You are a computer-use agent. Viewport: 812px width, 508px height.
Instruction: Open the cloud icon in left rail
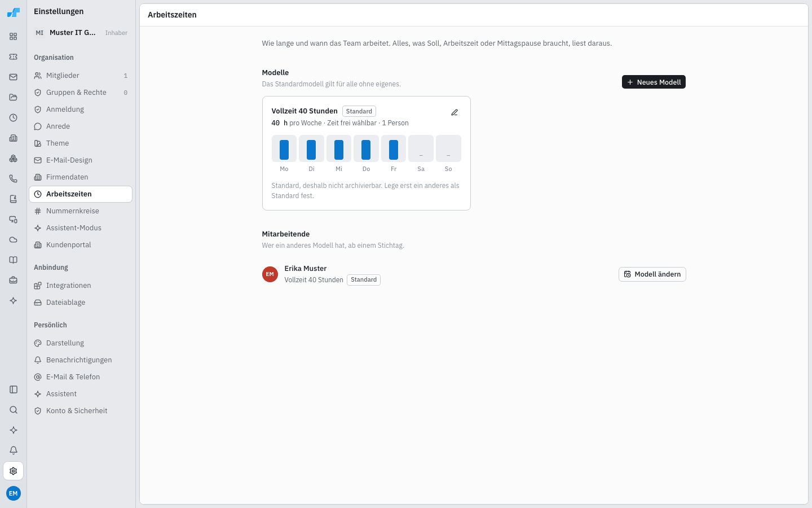click(x=14, y=240)
